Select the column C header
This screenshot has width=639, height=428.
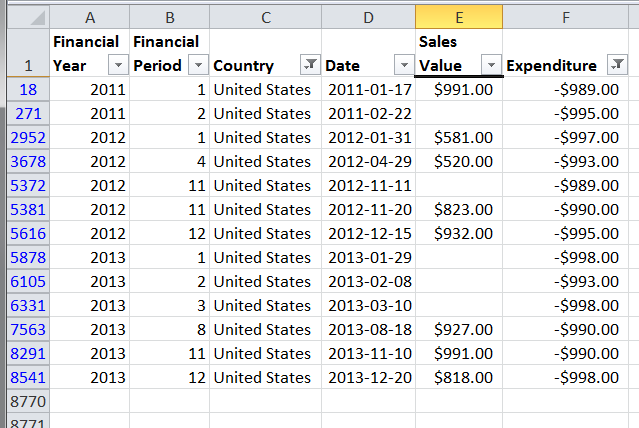pyautogui.click(x=265, y=17)
